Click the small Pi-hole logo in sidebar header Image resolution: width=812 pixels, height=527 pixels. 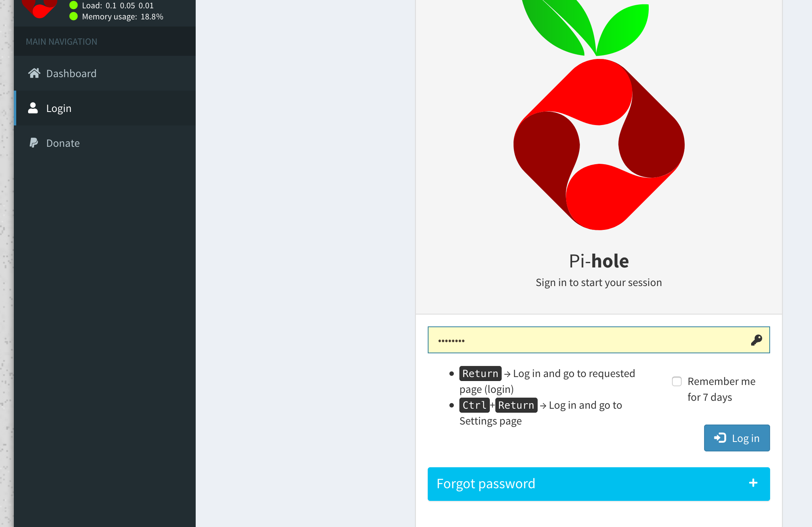tap(40, 9)
